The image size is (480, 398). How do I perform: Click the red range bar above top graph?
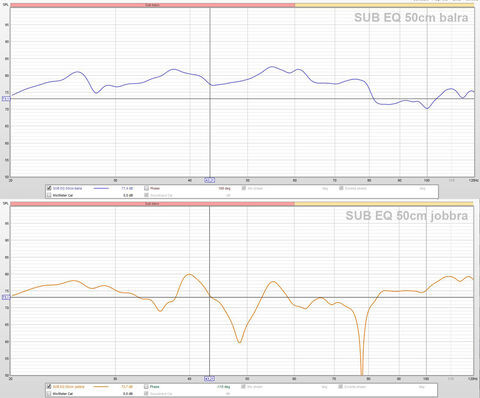point(152,5)
